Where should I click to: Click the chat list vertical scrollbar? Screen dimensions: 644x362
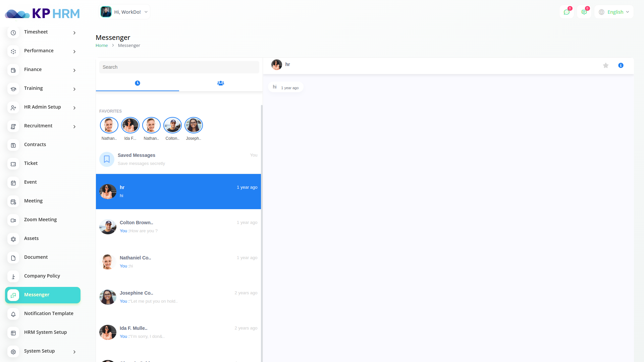(x=262, y=233)
